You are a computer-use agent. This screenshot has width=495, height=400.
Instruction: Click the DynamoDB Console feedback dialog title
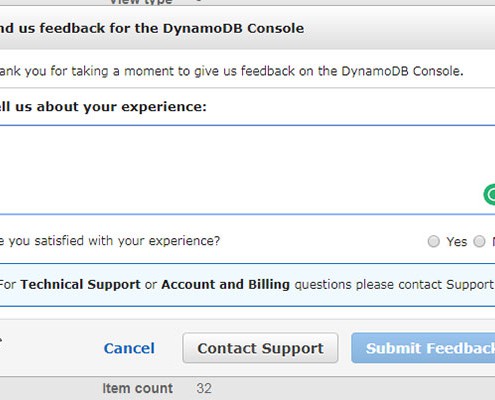152,28
